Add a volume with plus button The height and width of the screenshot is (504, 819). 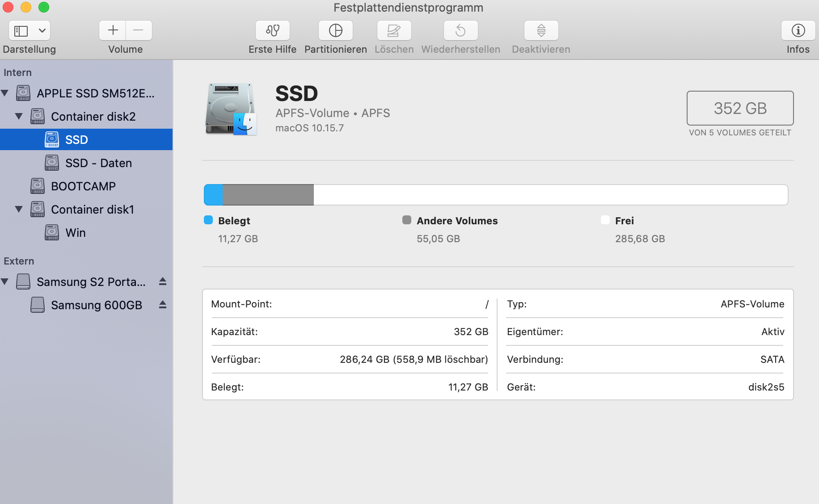point(113,31)
